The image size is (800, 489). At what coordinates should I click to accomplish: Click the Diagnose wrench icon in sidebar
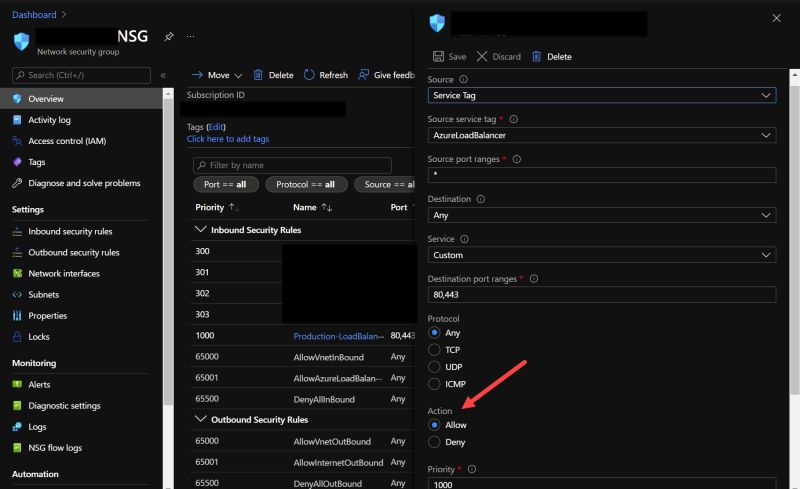(x=17, y=183)
